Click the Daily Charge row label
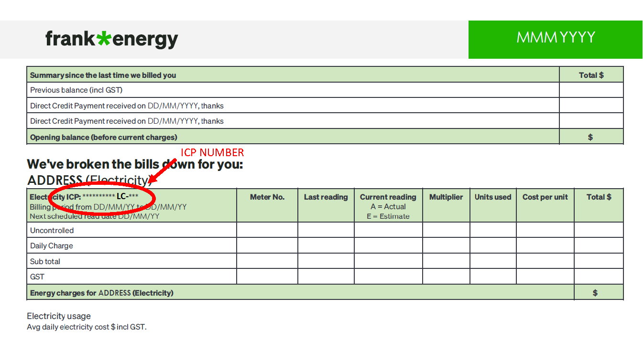Image resolution: width=644 pixels, height=362 pixels. [x=52, y=246]
